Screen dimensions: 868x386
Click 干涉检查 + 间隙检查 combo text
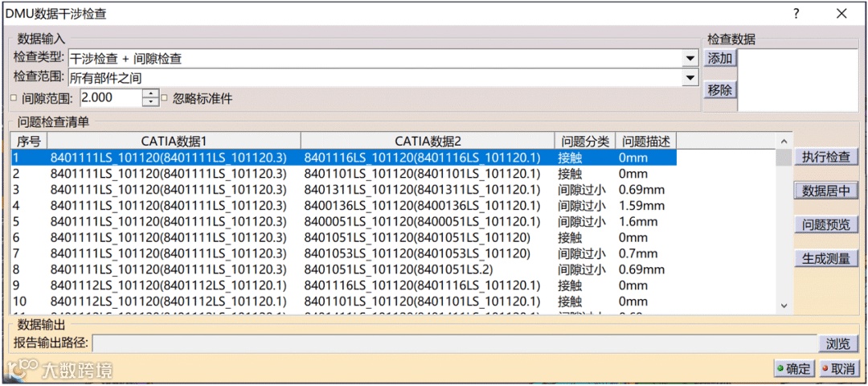pyautogui.click(x=125, y=59)
